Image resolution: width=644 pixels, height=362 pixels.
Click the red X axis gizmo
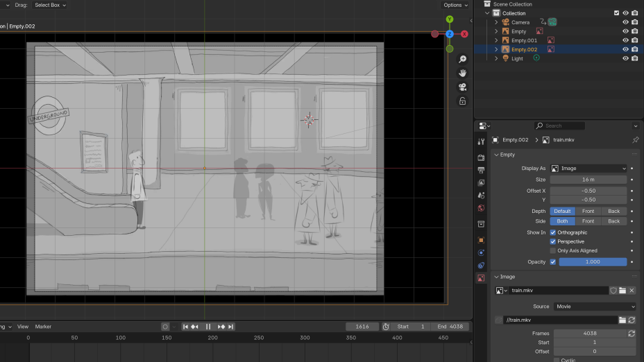(x=464, y=34)
